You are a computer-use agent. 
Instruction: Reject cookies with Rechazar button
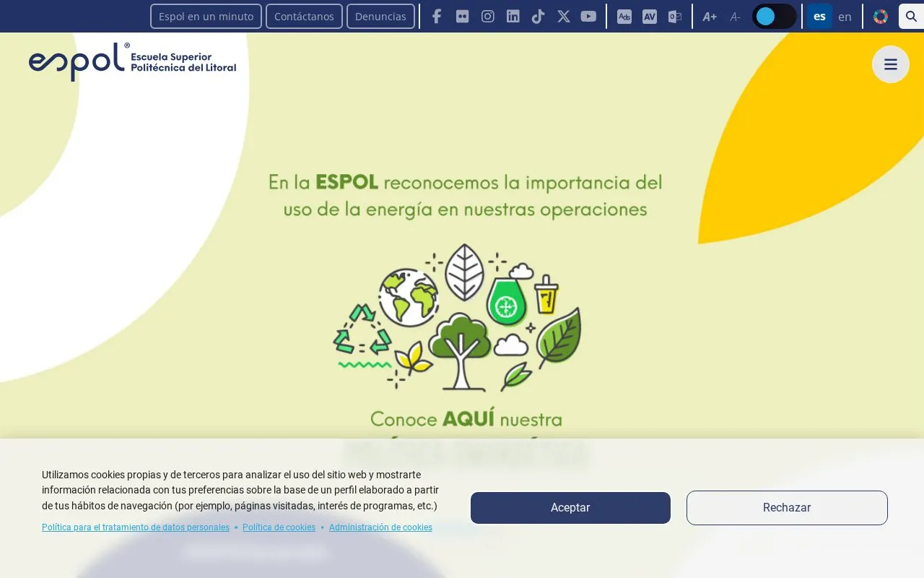click(787, 508)
